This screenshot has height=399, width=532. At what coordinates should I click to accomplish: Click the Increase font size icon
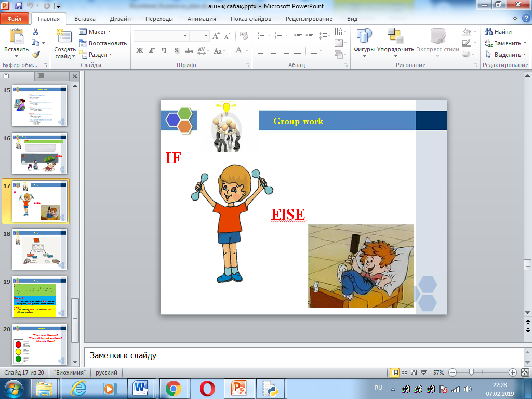click(x=216, y=36)
